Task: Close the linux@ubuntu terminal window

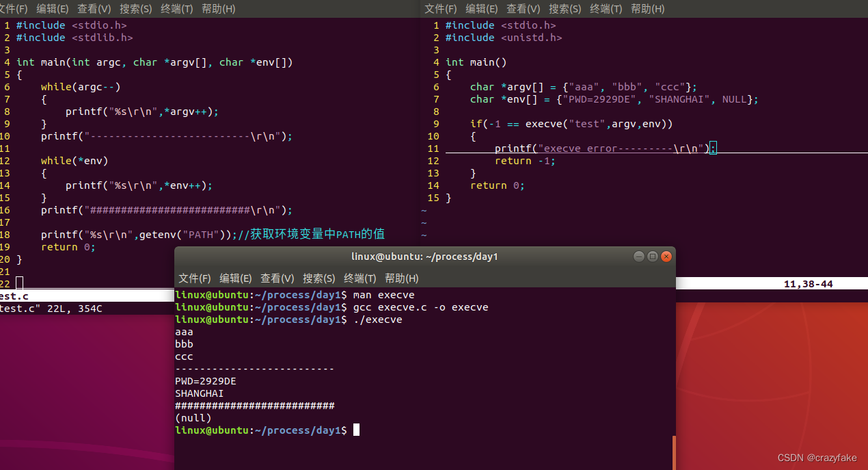Action: (666, 256)
